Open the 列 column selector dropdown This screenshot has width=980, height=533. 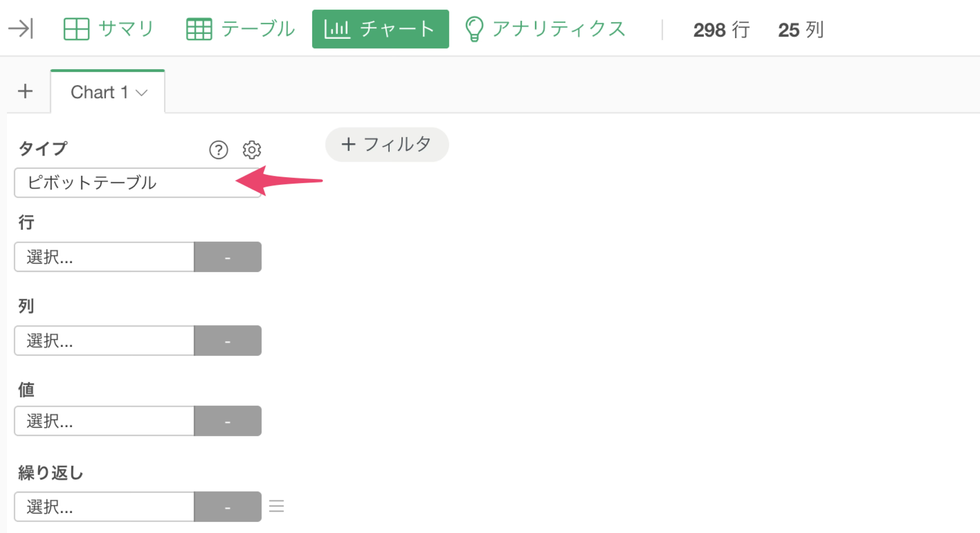coord(104,341)
